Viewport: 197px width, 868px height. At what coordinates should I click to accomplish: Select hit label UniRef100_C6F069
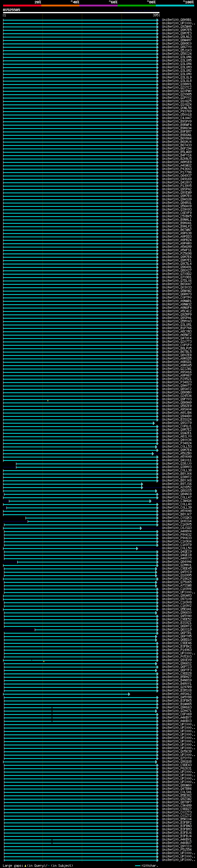[177, 714]
